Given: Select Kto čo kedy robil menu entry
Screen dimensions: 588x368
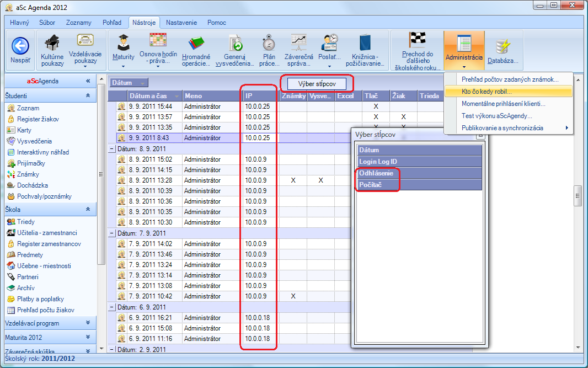Looking at the screenshot, I should tap(509, 92).
